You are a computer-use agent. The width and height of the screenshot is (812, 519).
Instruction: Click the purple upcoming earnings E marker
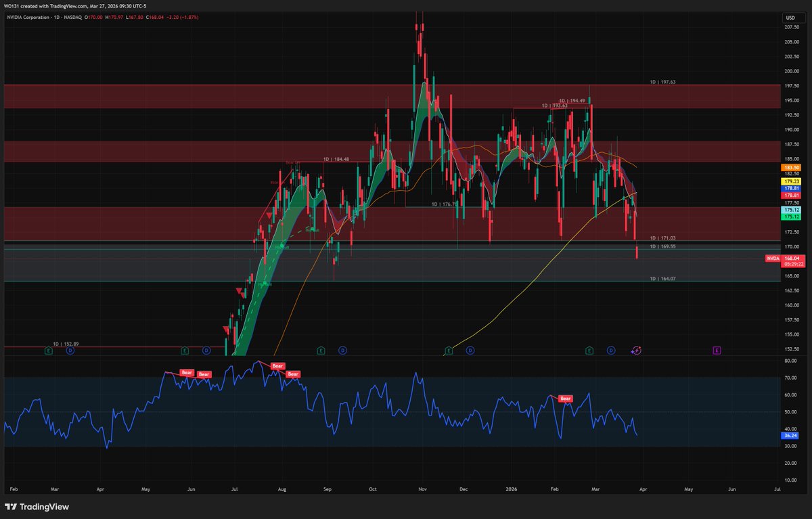tap(717, 351)
